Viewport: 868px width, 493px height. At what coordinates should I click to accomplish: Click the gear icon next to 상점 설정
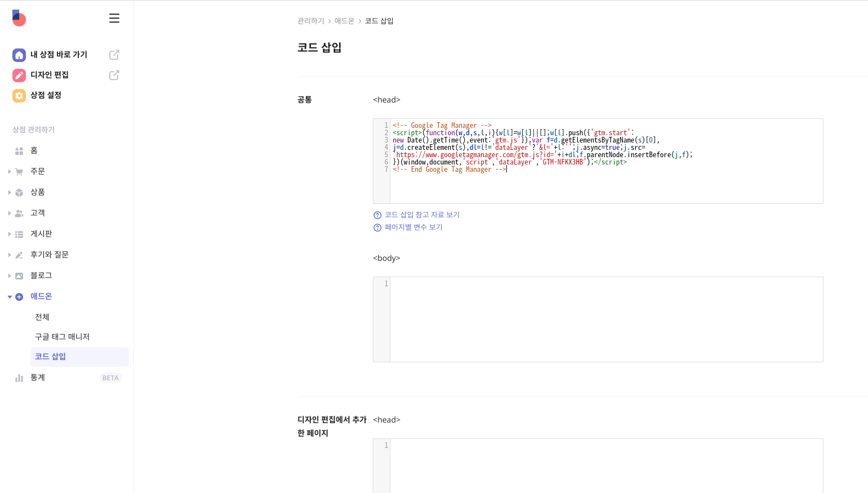[19, 96]
